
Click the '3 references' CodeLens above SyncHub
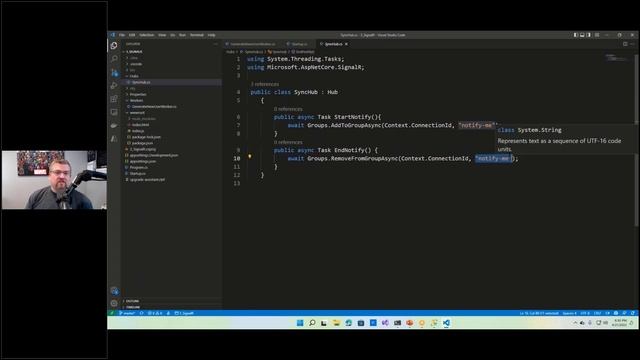(x=265, y=84)
